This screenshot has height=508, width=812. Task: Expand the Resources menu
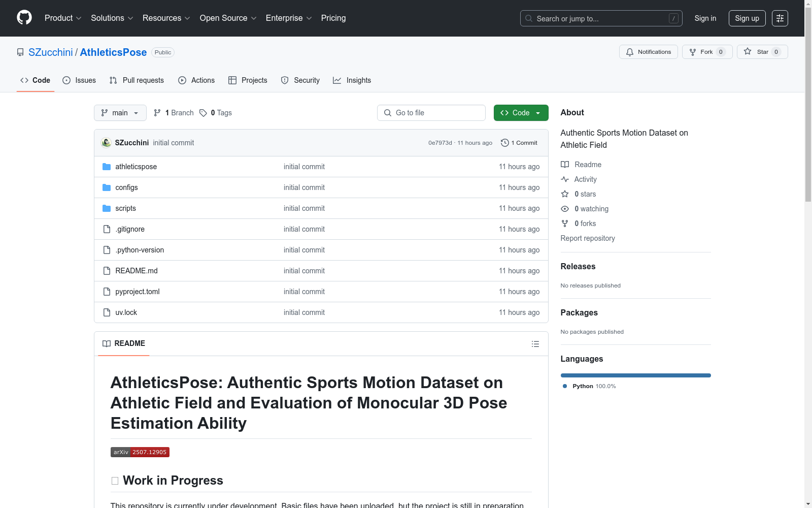(166, 18)
